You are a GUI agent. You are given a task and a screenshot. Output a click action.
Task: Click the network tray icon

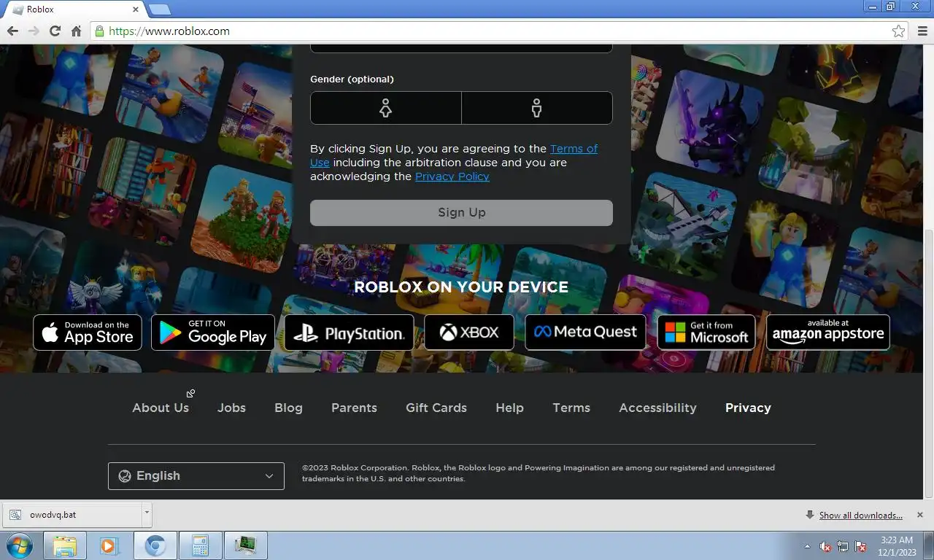[x=843, y=546]
